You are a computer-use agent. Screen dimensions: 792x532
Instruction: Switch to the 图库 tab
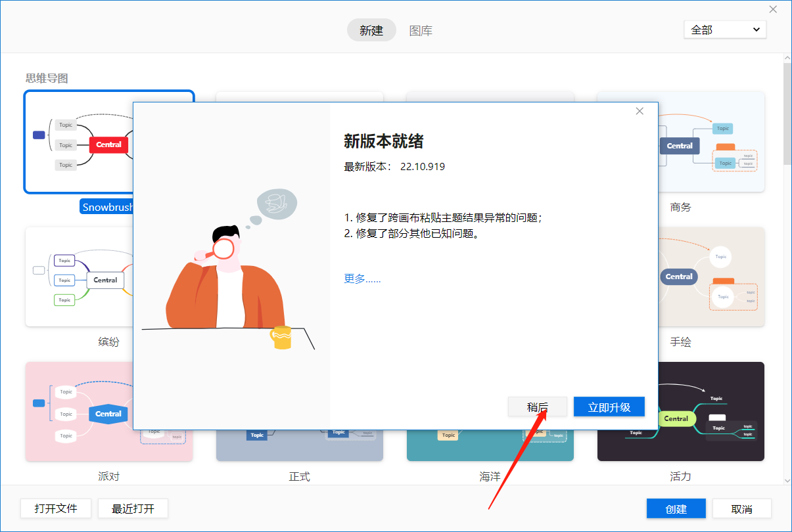421,30
